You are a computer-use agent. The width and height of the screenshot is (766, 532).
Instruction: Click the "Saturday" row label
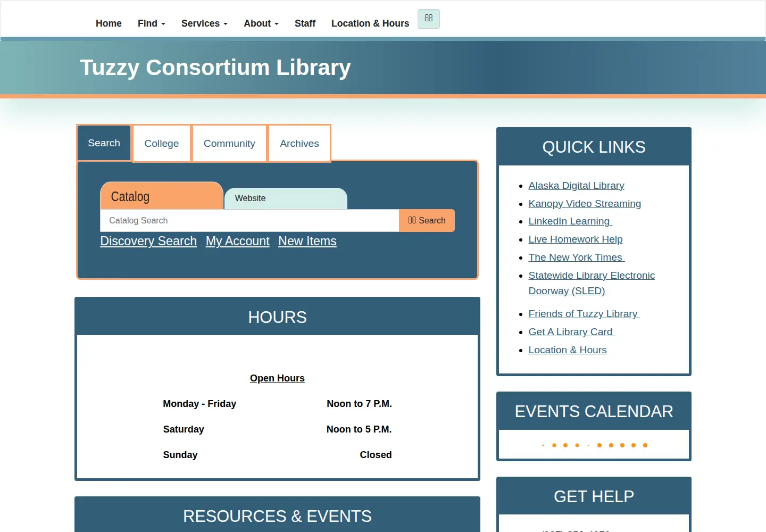[184, 429]
